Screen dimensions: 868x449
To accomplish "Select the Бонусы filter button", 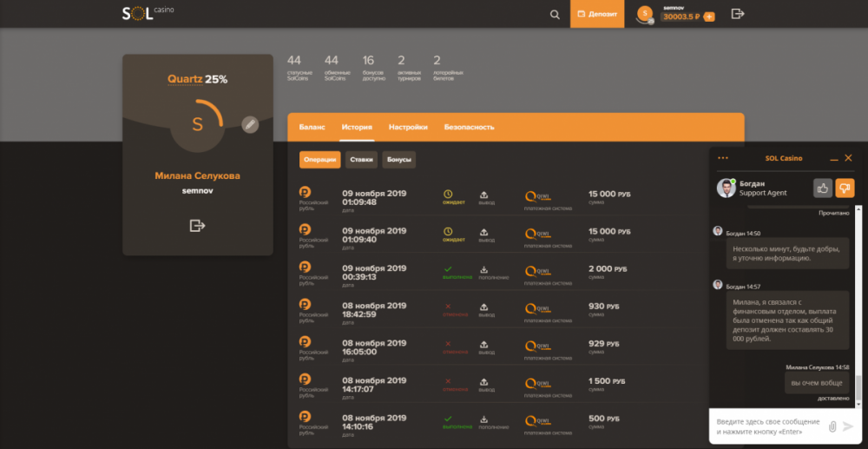I will [x=398, y=160].
